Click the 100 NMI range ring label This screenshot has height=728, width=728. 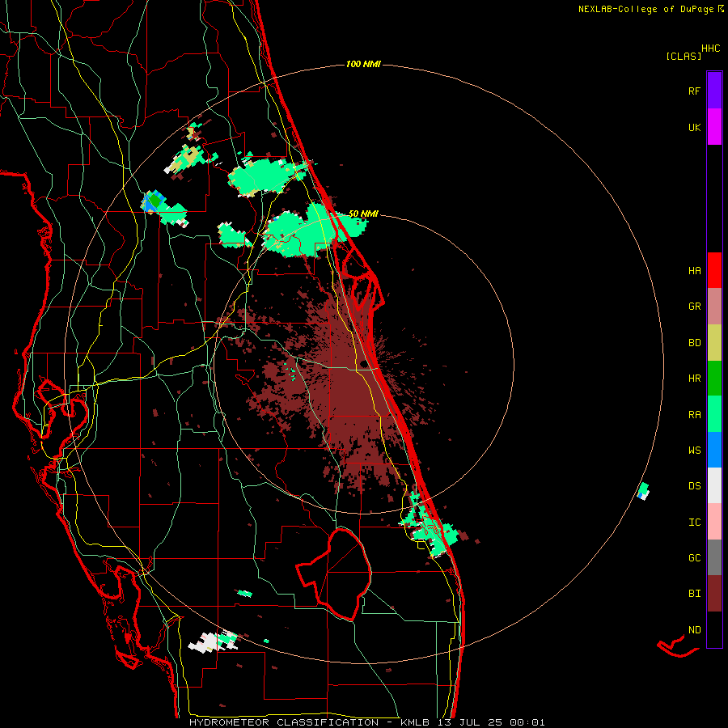click(x=363, y=64)
